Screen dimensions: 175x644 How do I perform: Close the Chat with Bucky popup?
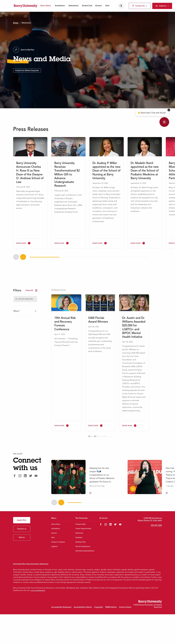point(169,110)
